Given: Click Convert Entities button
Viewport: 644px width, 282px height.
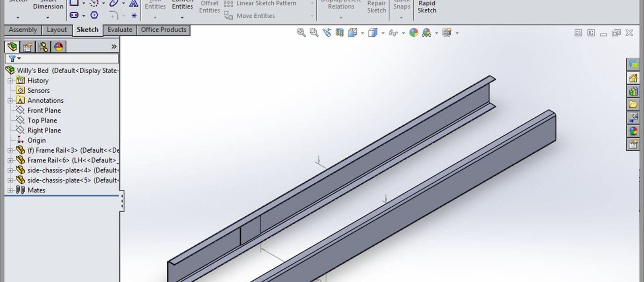Looking at the screenshot, I should (182, 5).
